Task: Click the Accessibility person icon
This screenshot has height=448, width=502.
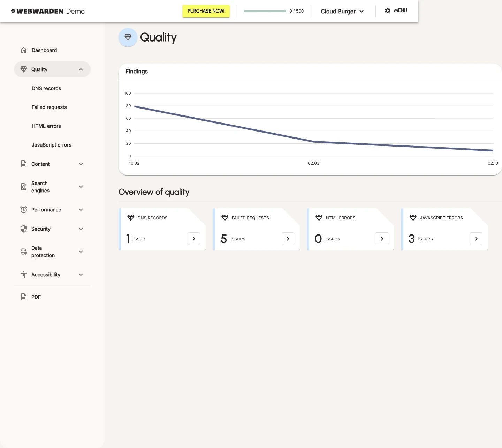Action: click(24, 275)
